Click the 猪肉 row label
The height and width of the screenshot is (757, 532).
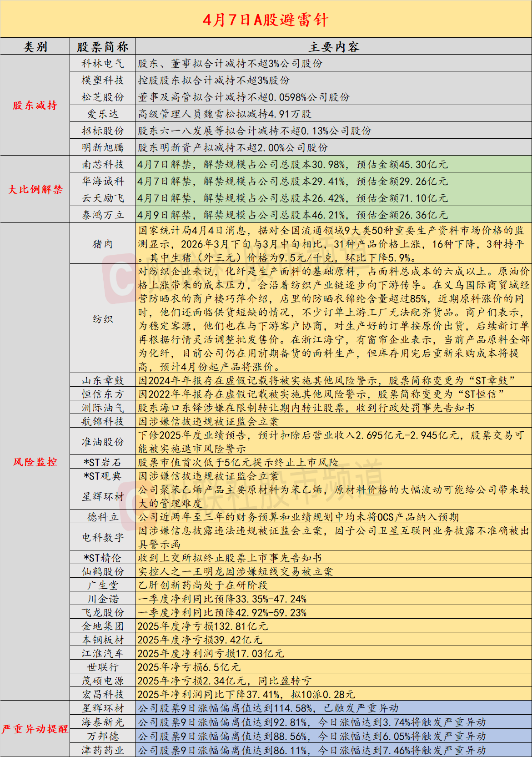point(103,244)
